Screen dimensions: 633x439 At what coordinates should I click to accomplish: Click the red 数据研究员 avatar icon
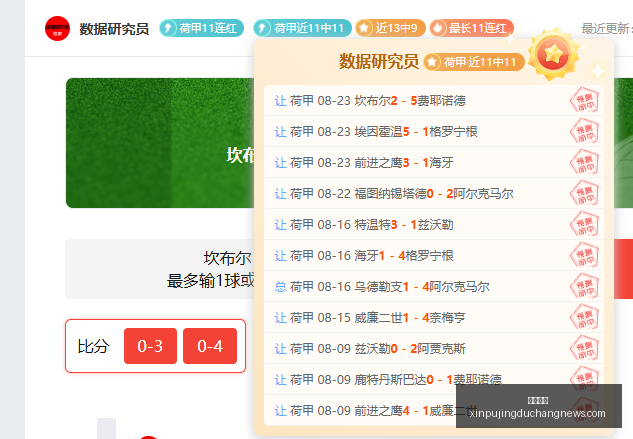pyautogui.click(x=57, y=29)
